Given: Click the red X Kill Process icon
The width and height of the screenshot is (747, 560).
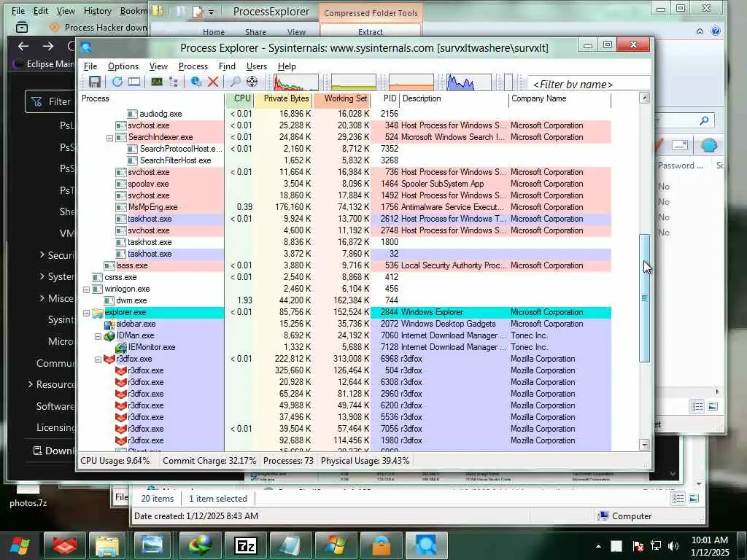Looking at the screenshot, I should [213, 82].
